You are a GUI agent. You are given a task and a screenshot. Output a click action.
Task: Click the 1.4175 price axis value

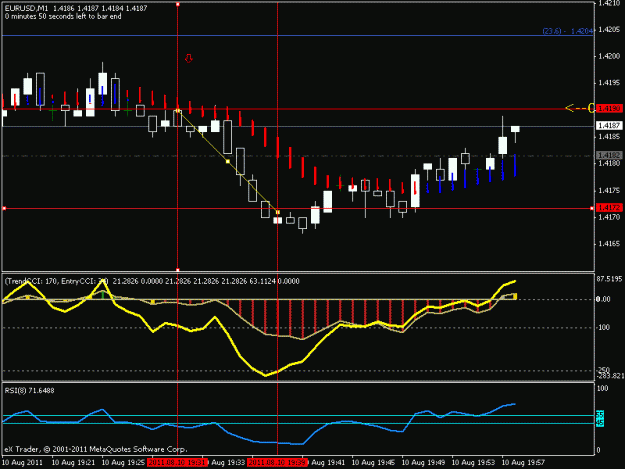pos(608,190)
